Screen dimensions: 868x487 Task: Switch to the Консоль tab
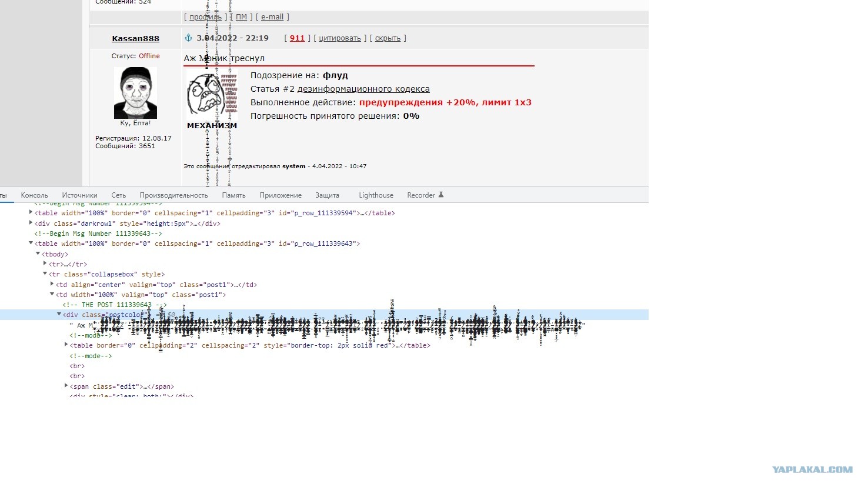click(34, 195)
